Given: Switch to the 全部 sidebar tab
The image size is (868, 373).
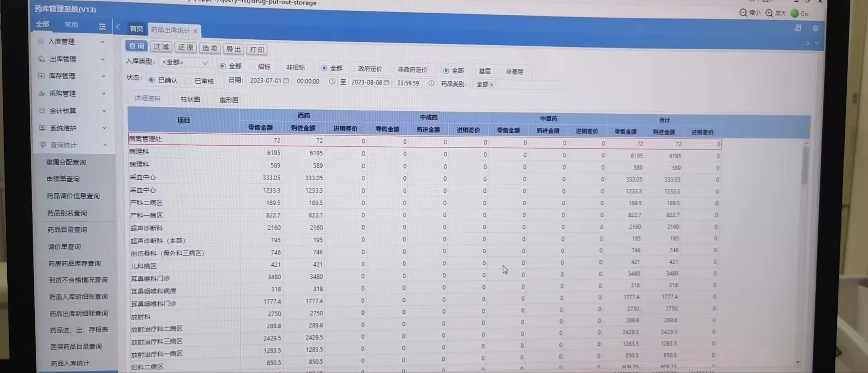Looking at the screenshot, I should (x=42, y=24).
